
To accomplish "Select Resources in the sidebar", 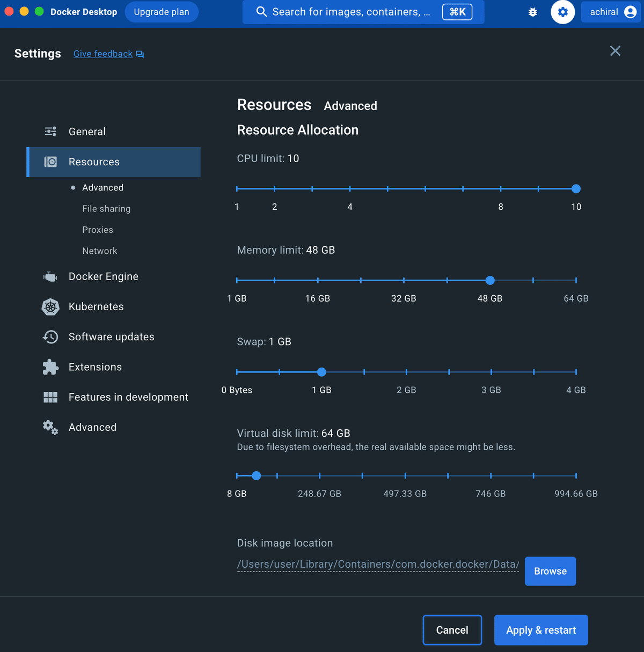I will [114, 162].
